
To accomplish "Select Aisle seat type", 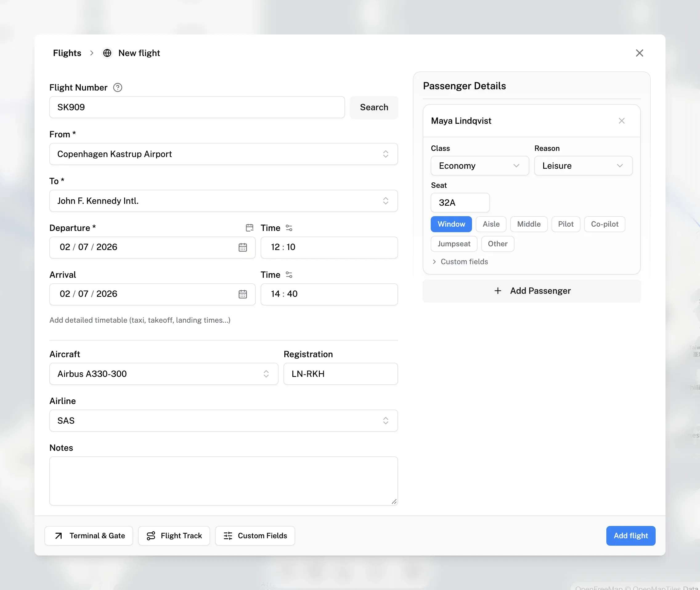I will (491, 224).
